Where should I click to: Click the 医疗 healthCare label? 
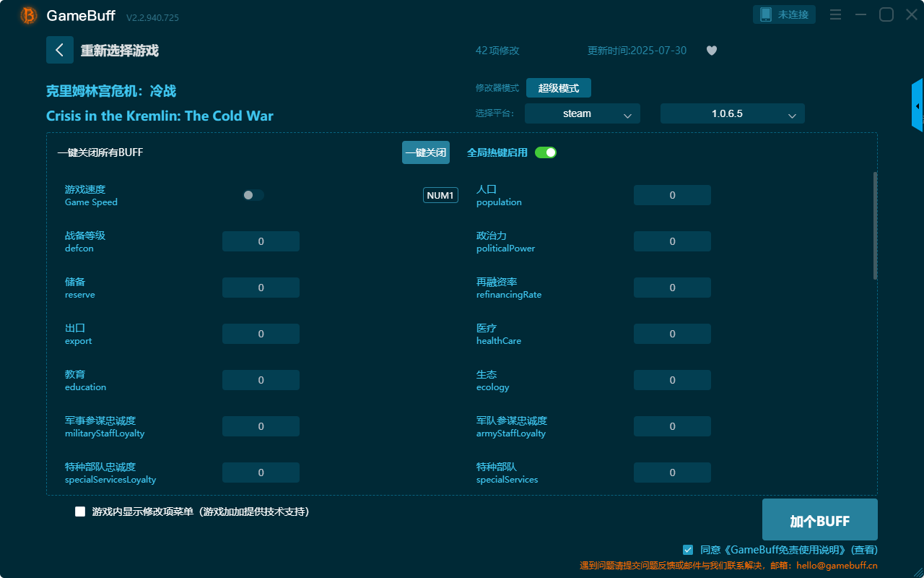click(x=499, y=334)
